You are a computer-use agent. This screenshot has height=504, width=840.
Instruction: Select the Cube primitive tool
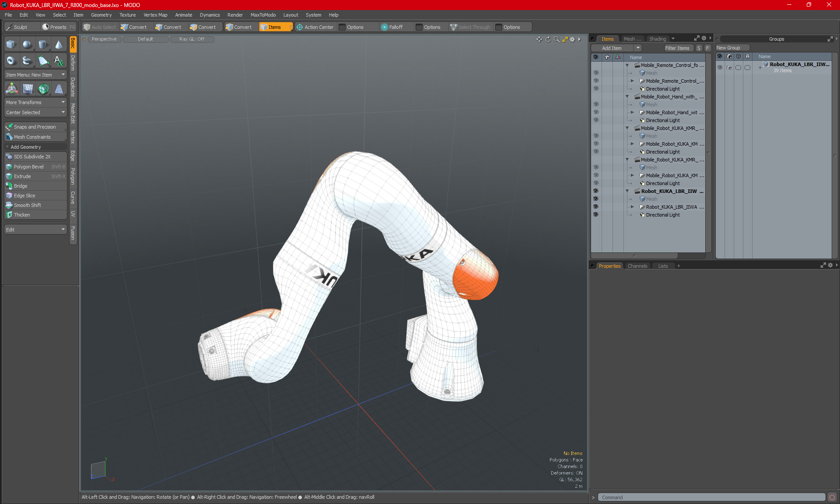click(x=11, y=44)
